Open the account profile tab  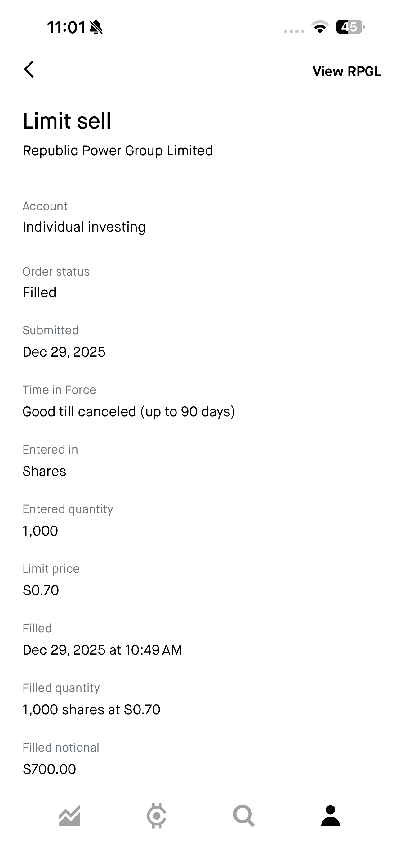coord(330,816)
